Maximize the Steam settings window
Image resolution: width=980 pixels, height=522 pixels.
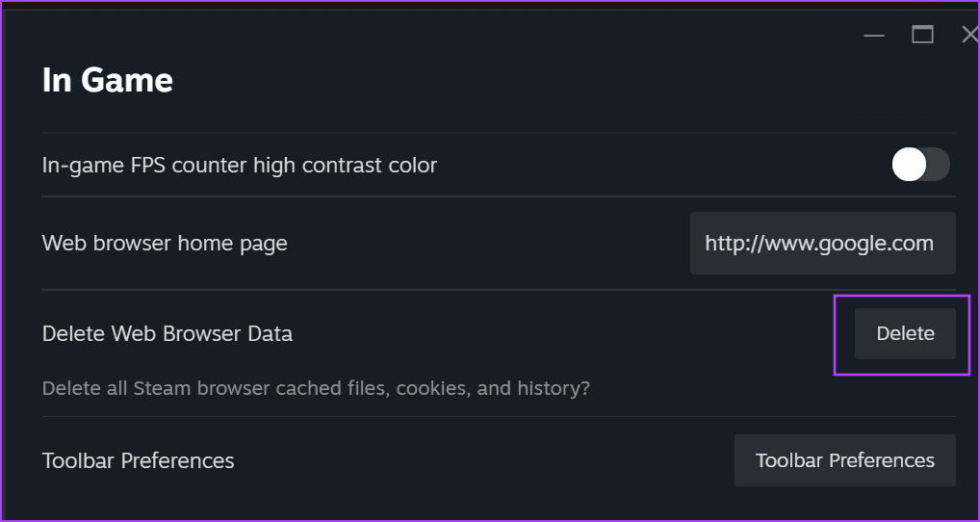[922, 35]
